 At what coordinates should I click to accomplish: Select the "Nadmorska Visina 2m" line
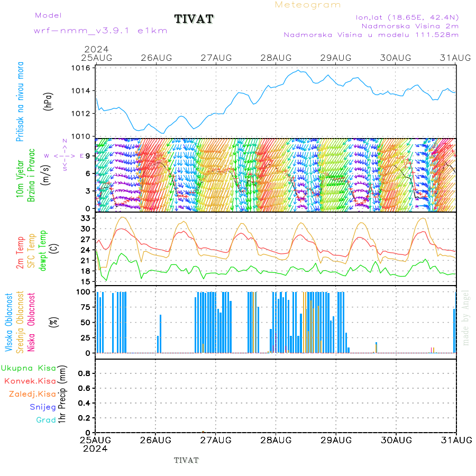coord(410,26)
